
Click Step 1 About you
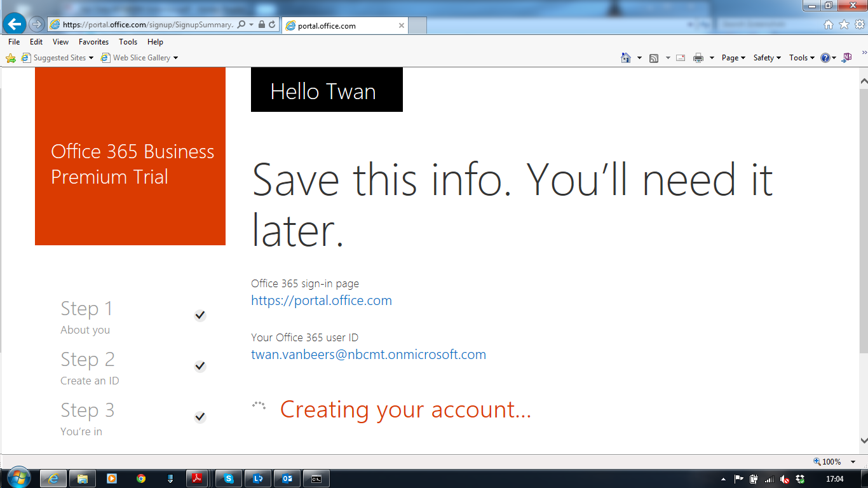(x=86, y=317)
